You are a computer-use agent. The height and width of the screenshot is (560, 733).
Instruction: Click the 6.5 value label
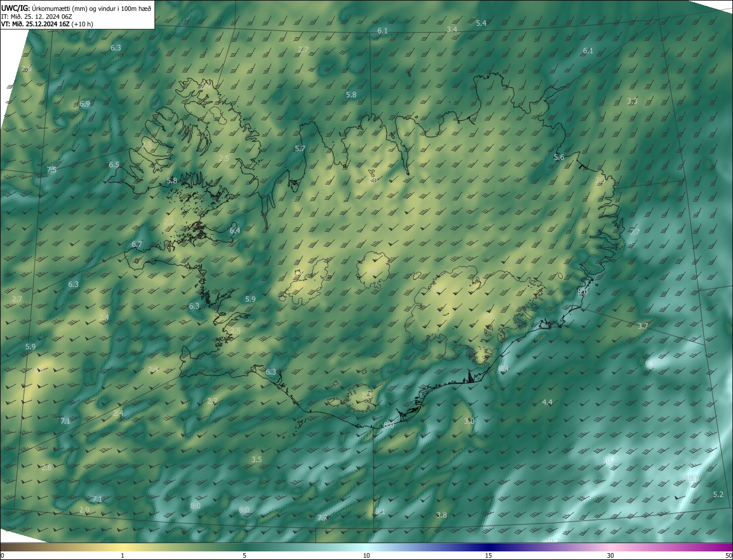click(114, 164)
